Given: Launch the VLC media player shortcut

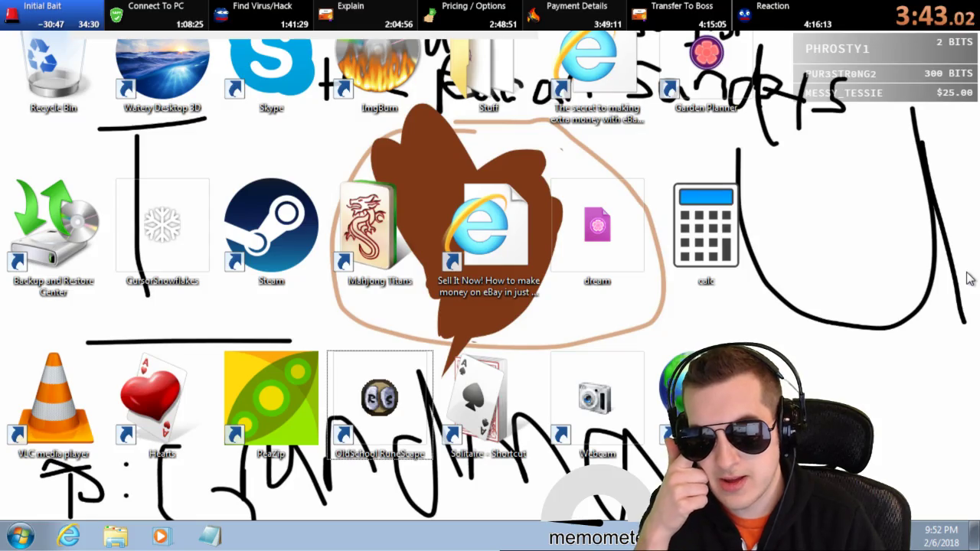Looking at the screenshot, I should point(54,406).
